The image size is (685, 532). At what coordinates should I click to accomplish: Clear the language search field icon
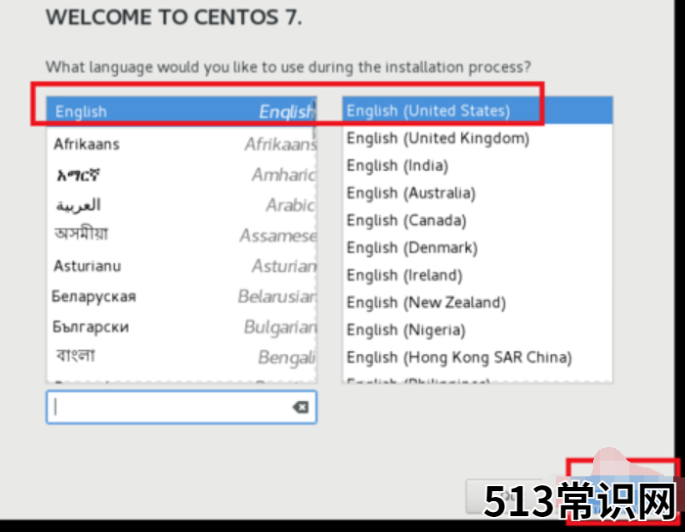301,407
